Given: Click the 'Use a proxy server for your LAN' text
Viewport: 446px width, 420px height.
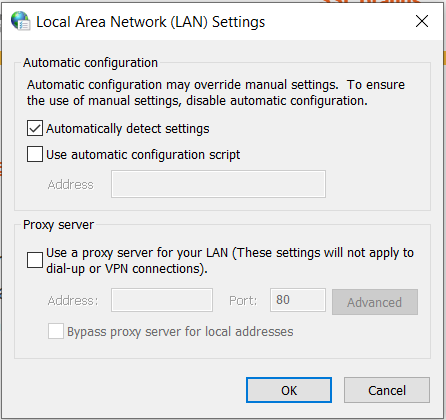Looking at the screenshot, I should [x=137, y=253].
